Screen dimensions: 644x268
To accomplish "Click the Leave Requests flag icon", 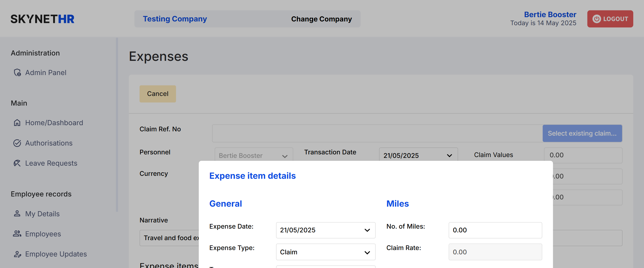I will click(17, 163).
